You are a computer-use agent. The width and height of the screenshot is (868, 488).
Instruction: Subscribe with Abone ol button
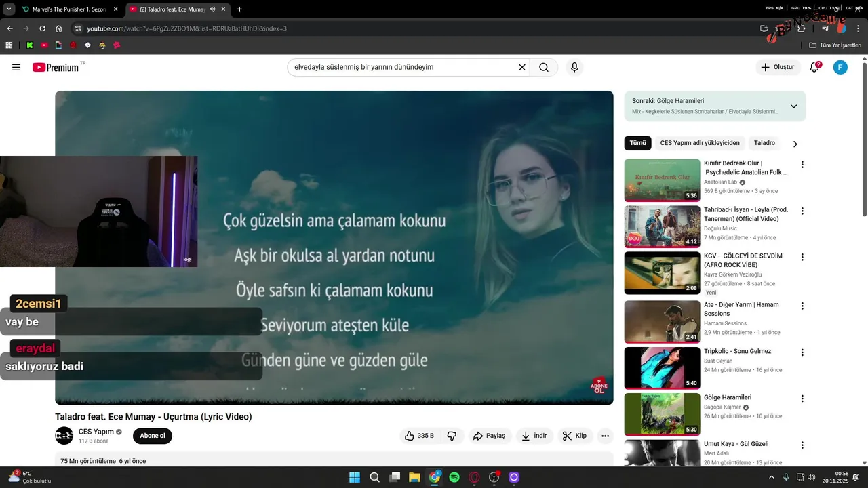tap(153, 436)
